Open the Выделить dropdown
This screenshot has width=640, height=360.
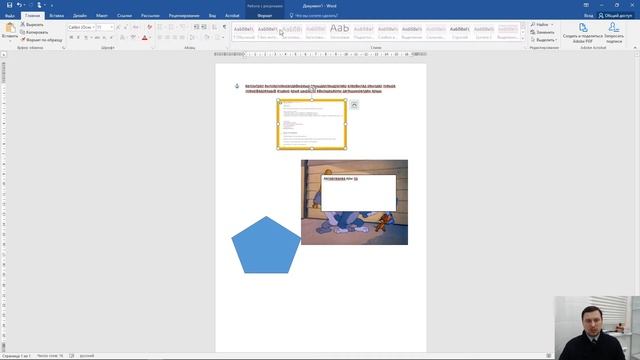click(x=544, y=40)
